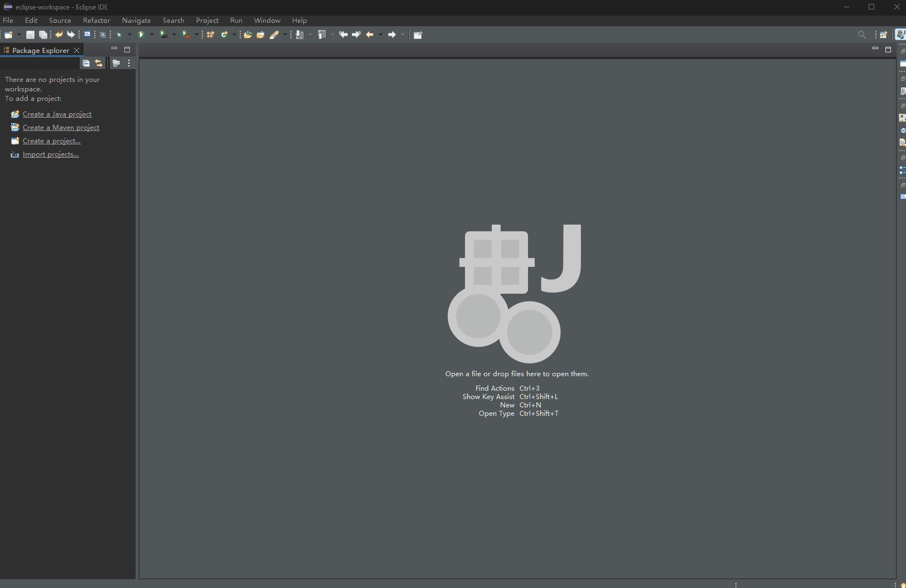
Task: Open the Coverage dropdown arrow
Action: coord(174,35)
